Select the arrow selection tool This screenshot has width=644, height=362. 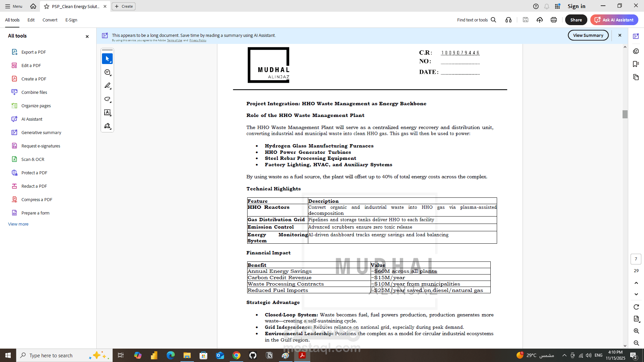(x=107, y=59)
